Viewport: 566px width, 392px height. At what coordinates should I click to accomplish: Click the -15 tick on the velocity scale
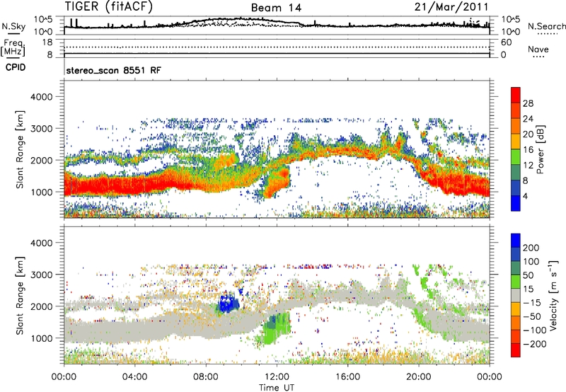tap(532, 303)
